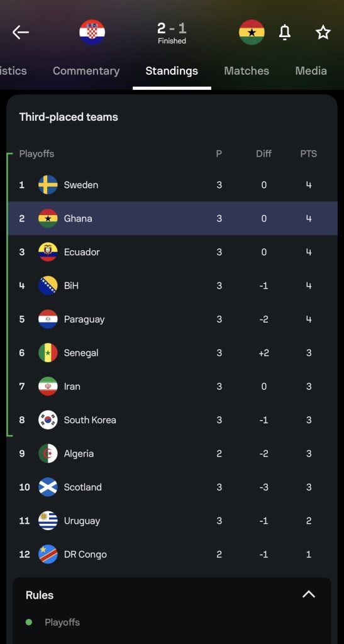Open Croatia team flag in header
This screenshot has width=344, height=644.
[92, 32]
